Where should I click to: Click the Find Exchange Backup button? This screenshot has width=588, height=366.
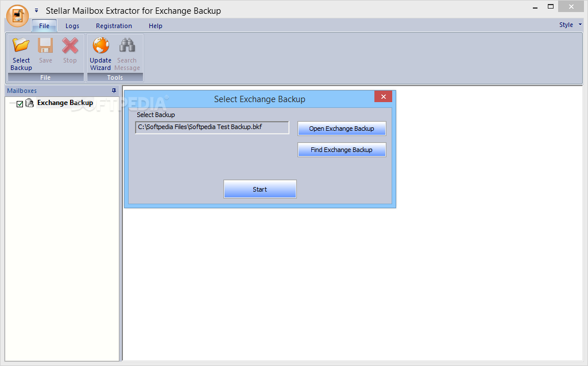[x=342, y=150]
